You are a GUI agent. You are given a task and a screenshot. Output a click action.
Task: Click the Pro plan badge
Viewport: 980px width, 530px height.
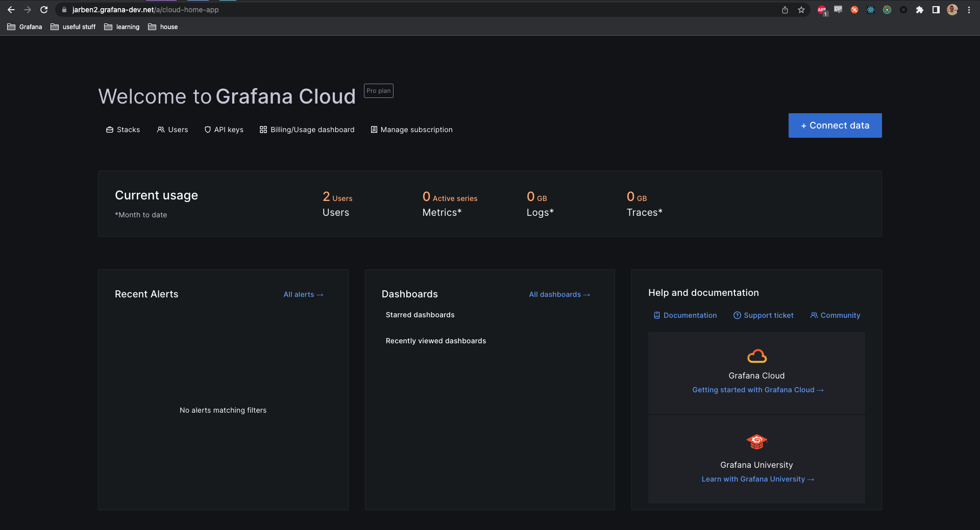[x=378, y=91]
